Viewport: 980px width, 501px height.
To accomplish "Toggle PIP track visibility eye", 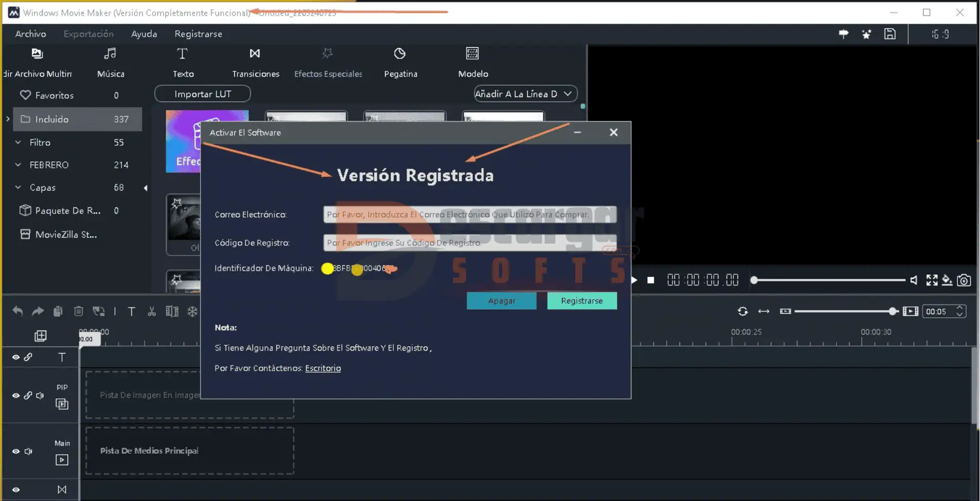I will click(16, 396).
